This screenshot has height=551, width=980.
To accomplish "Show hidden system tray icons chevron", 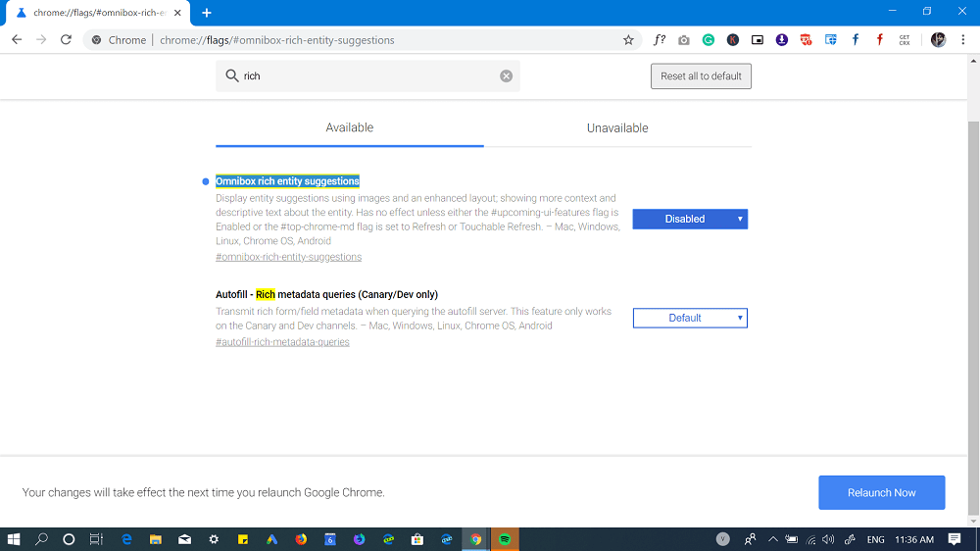I will pos(773,539).
